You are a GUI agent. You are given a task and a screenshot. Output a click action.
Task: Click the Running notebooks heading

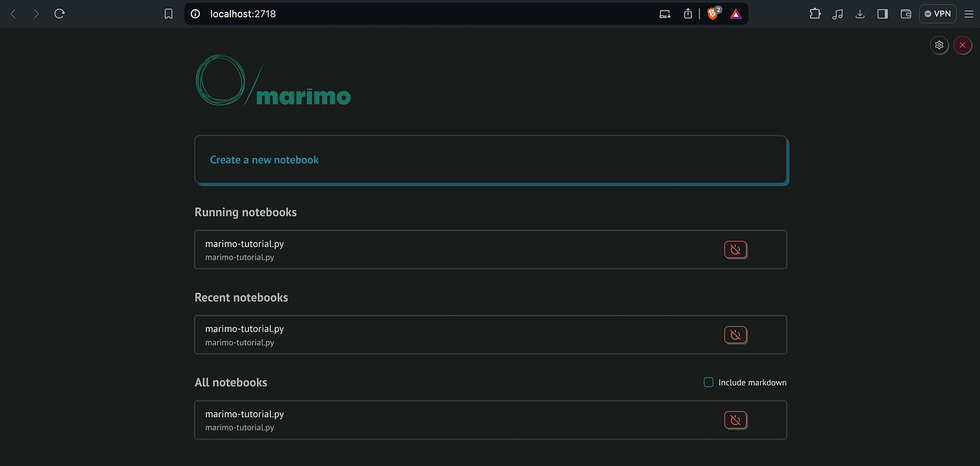246,212
